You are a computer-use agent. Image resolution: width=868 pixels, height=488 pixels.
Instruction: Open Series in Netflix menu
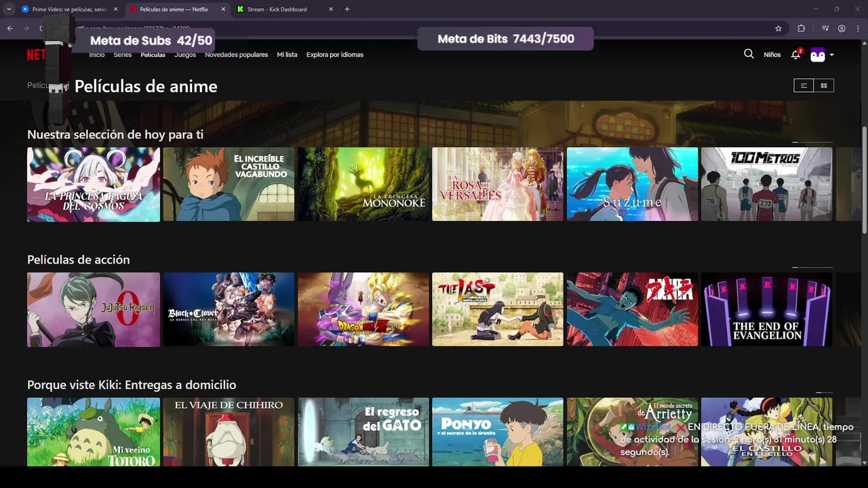[123, 55]
